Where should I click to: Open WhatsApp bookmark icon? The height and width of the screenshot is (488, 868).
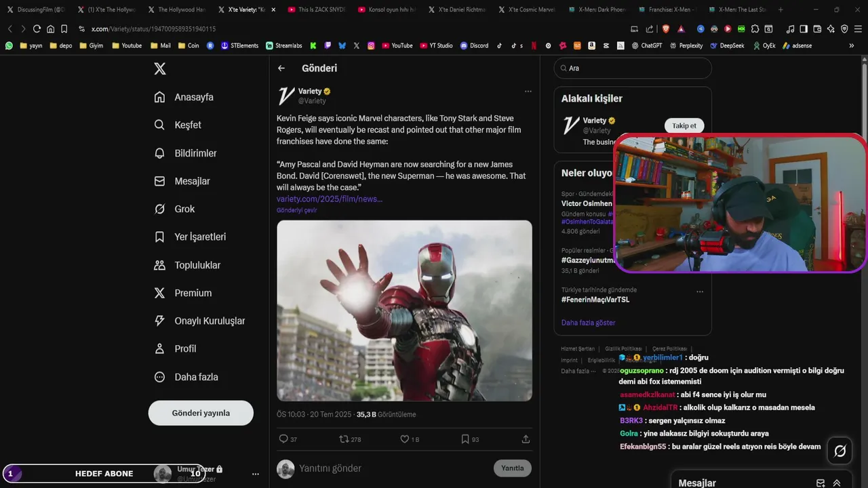pyautogui.click(x=9, y=45)
